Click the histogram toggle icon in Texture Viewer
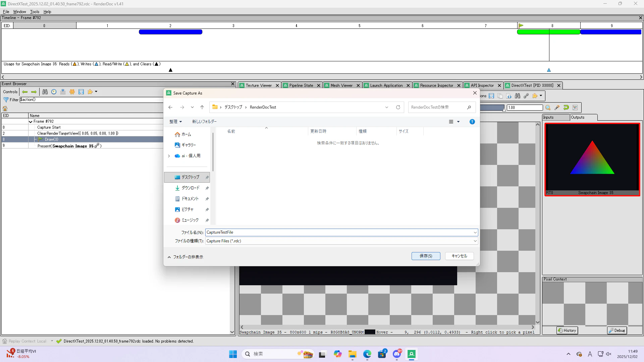Screen dimensions: 644x362 pos(575,108)
